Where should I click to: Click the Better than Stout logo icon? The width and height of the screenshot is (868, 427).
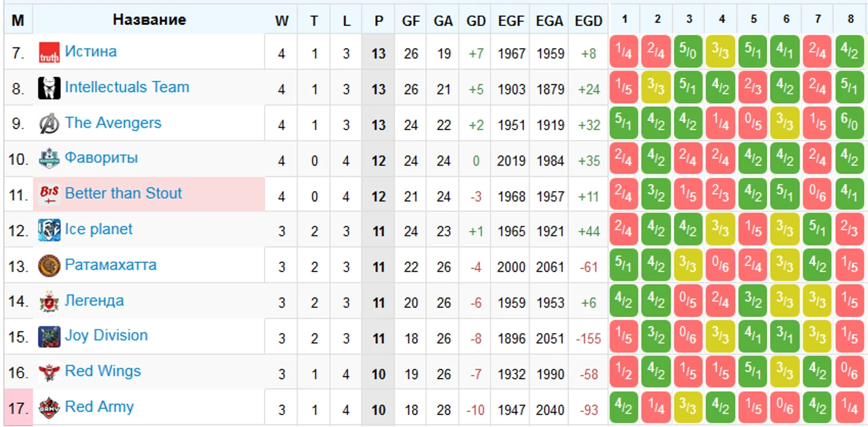pyautogui.click(x=49, y=194)
